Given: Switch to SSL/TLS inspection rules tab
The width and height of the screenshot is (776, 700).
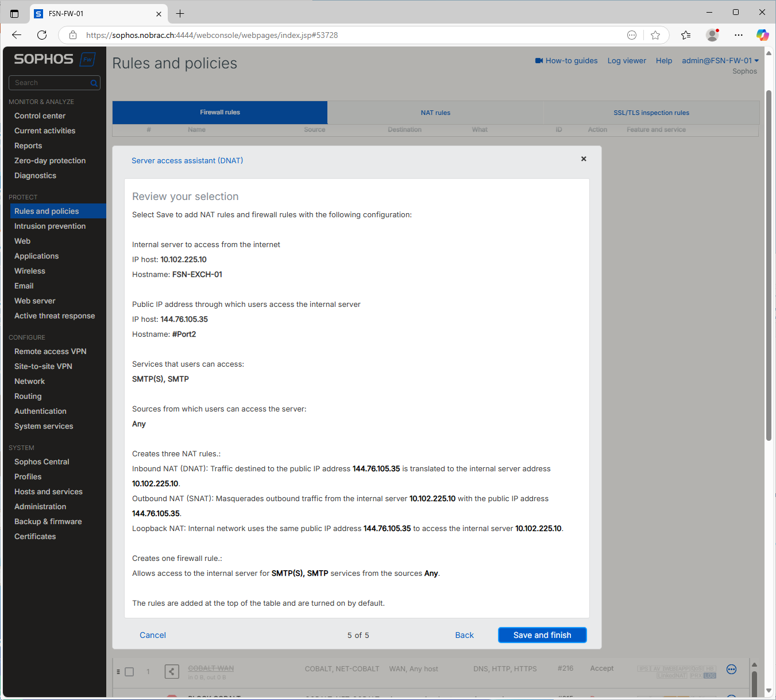Looking at the screenshot, I should pos(651,113).
